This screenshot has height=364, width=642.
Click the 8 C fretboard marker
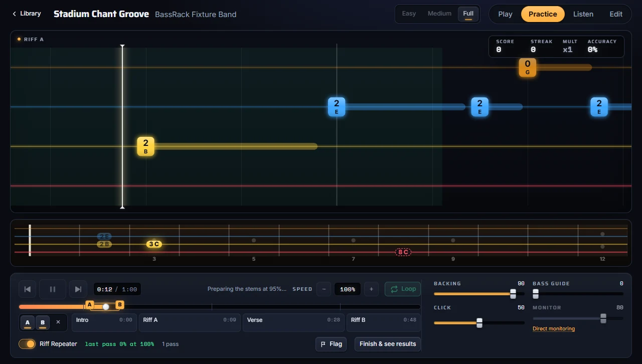pyautogui.click(x=403, y=252)
